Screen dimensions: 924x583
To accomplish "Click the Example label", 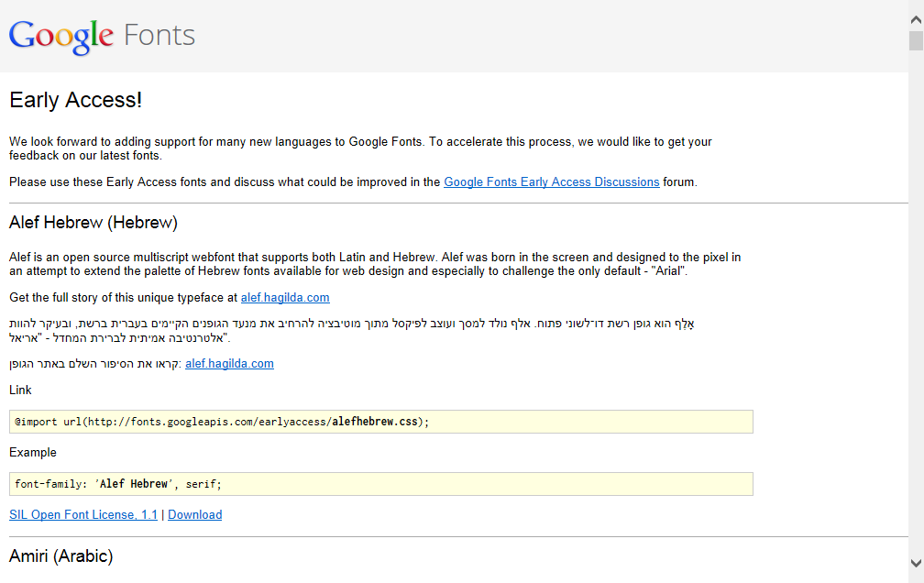I will [x=32, y=453].
